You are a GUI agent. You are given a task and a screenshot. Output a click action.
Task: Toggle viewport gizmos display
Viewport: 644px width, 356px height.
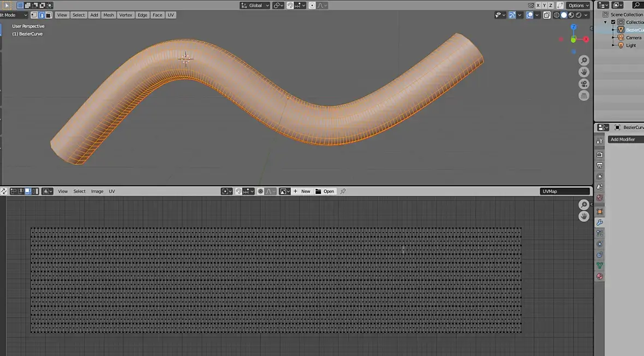tap(512, 15)
